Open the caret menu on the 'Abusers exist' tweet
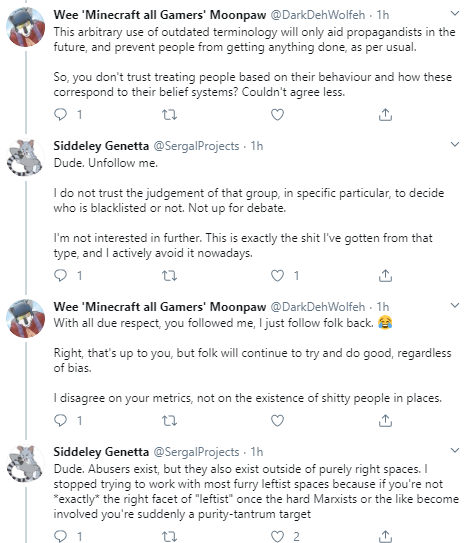The height and width of the screenshot is (543, 465). coord(454,450)
